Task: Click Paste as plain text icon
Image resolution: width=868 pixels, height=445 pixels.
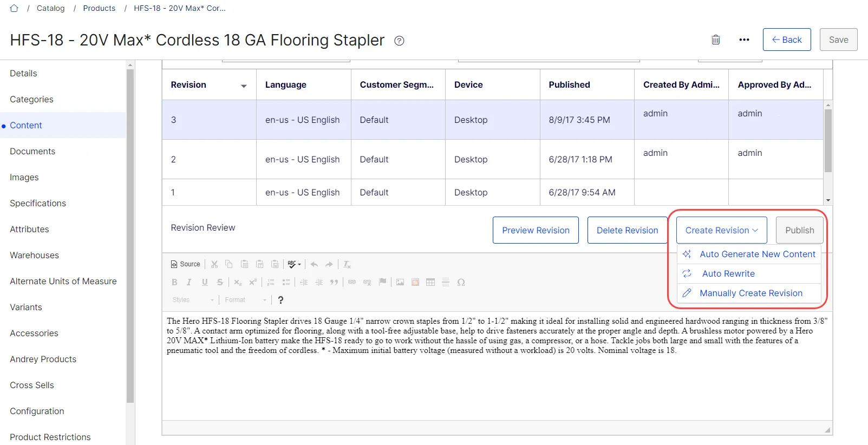Action: coord(259,264)
